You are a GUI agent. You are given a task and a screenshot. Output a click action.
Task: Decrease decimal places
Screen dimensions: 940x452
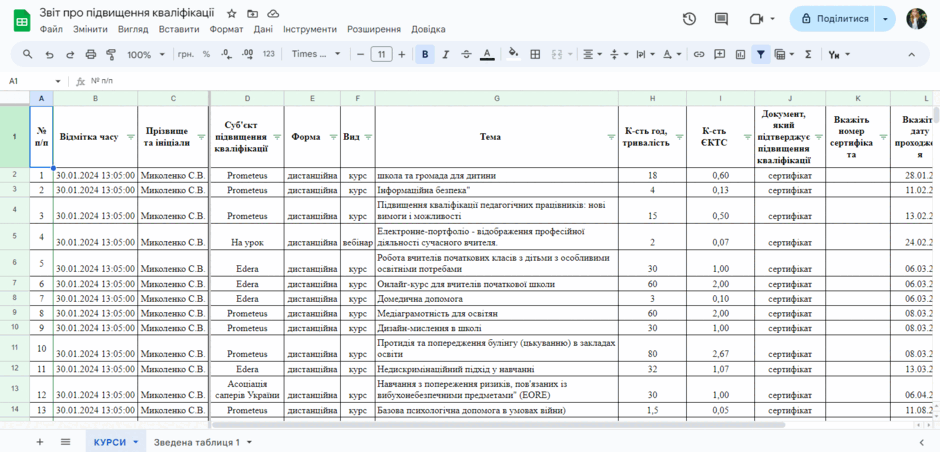click(226, 54)
